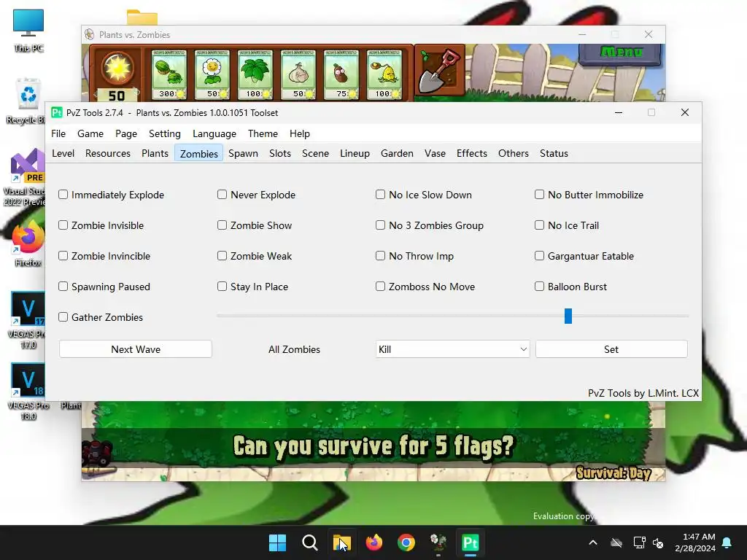The height and width of the screenshot is (560, 747).
Task: Open the game's Menu button
Action: click(620, 52)
